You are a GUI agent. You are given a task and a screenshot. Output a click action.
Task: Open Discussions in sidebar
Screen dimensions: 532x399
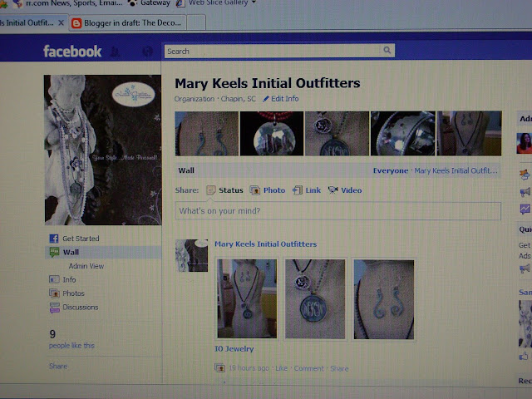pyautogui.click(x=81, y=307)
